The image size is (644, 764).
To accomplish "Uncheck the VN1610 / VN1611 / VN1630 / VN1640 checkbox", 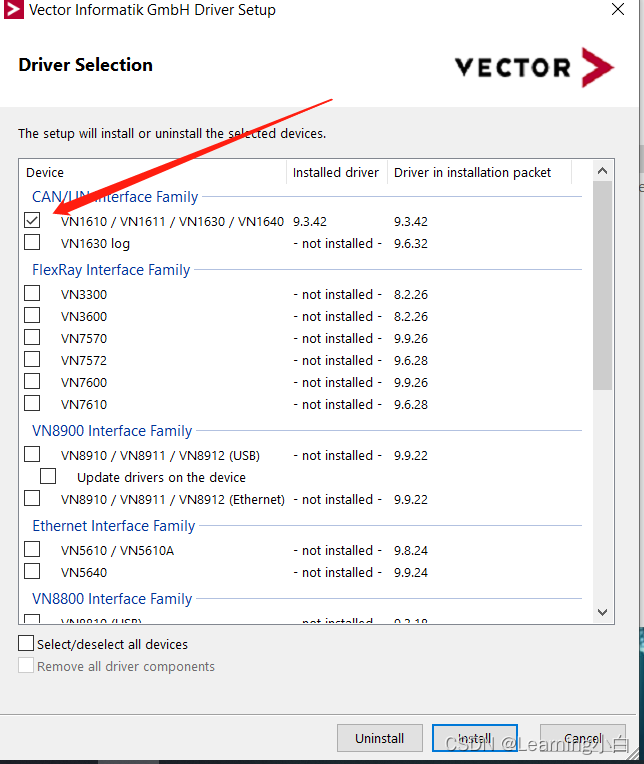I will (x=32, y=220).
